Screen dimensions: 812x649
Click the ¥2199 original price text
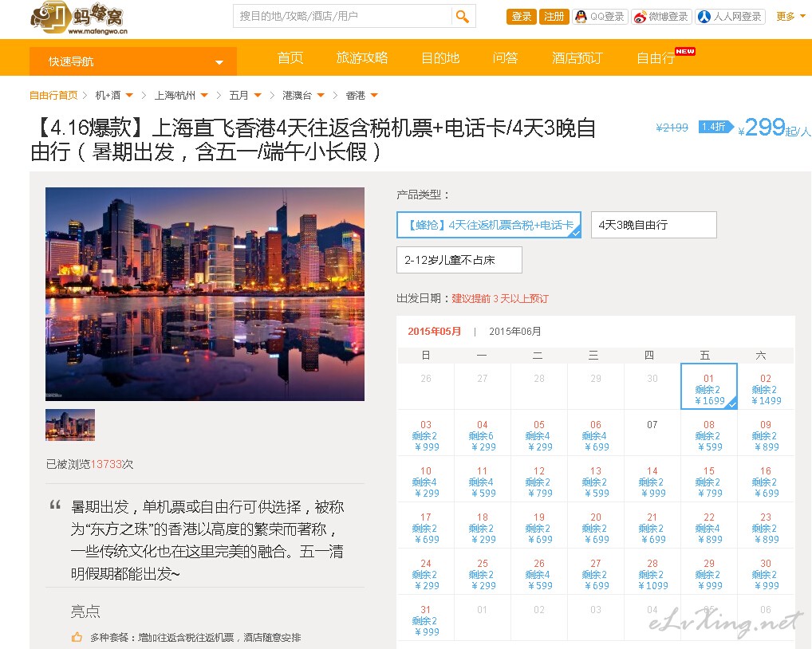pyautogui.click(x=672, y=128)
